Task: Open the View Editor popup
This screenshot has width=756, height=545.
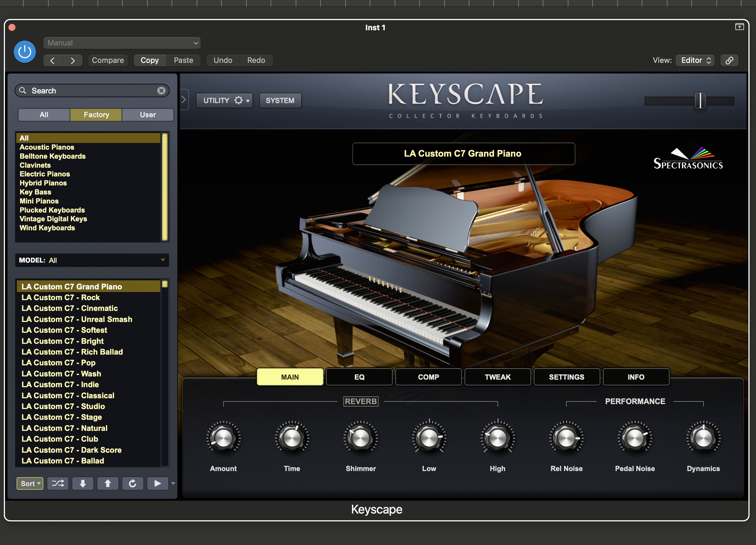Action: tap(695, 60)
